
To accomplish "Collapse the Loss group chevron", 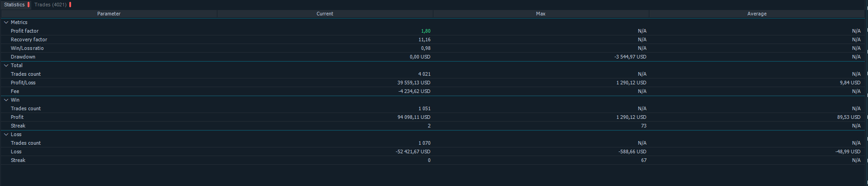I will (x=6, y=134).
